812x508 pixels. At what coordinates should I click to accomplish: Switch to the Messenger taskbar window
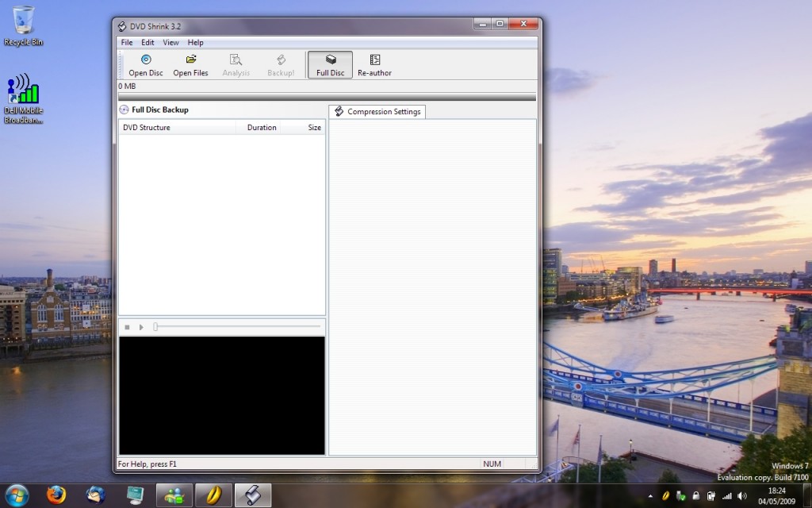[x=174, y=495]
